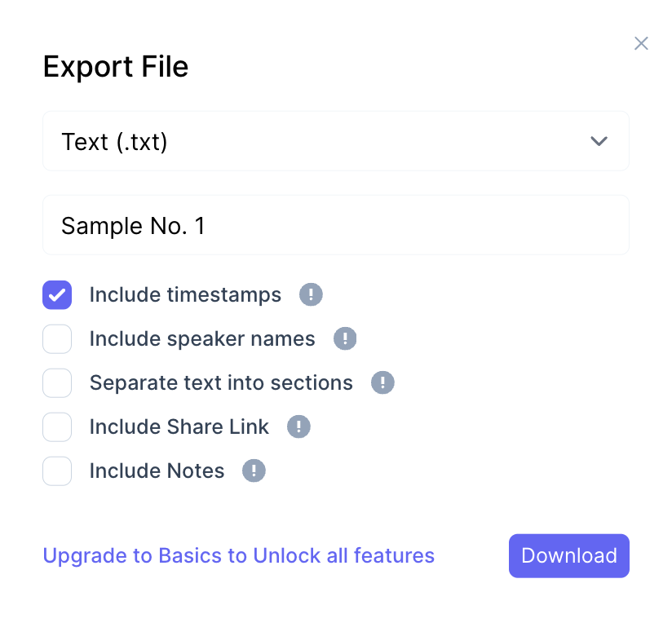Click the Include speaker names label text
This screenshot has width=672, height=623.
(x=202, y=339)
